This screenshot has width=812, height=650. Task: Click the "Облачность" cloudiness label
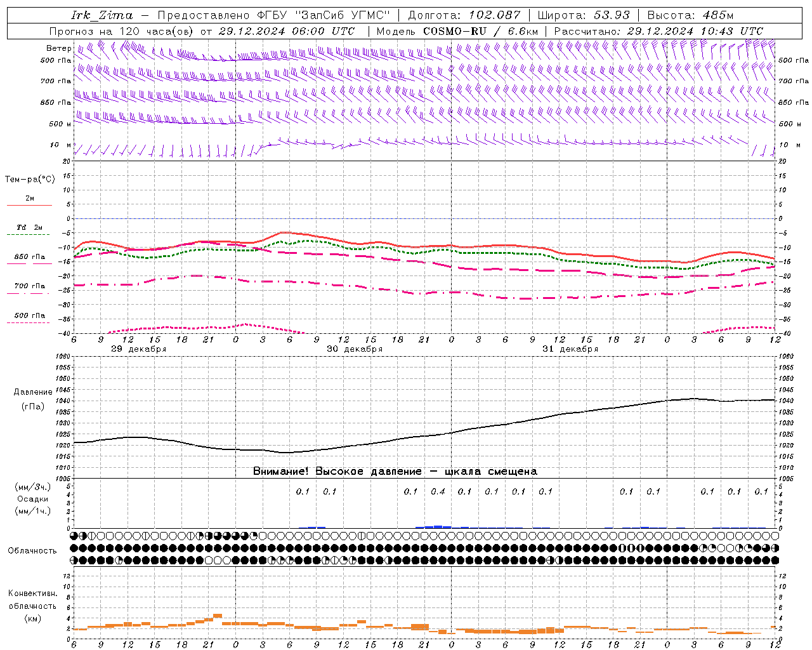(x=32, y=551)
